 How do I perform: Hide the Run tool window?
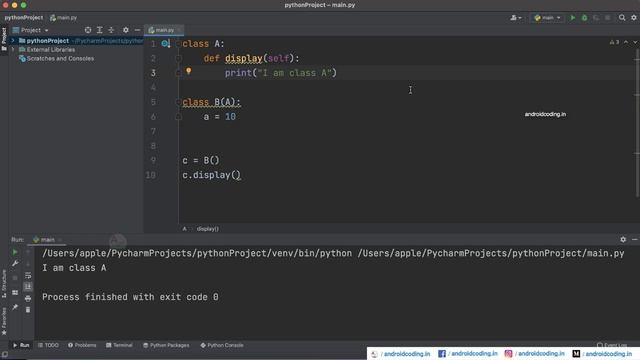(635, 240)
